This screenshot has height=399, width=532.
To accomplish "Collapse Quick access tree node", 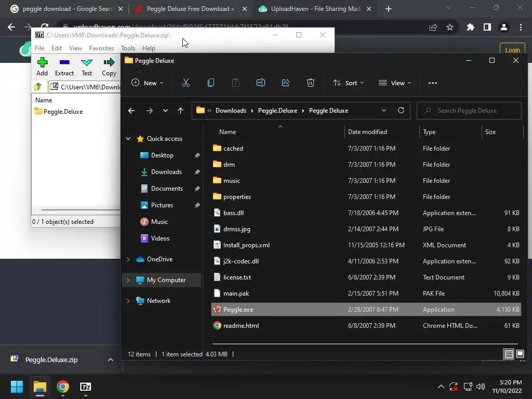I will 128,138.
